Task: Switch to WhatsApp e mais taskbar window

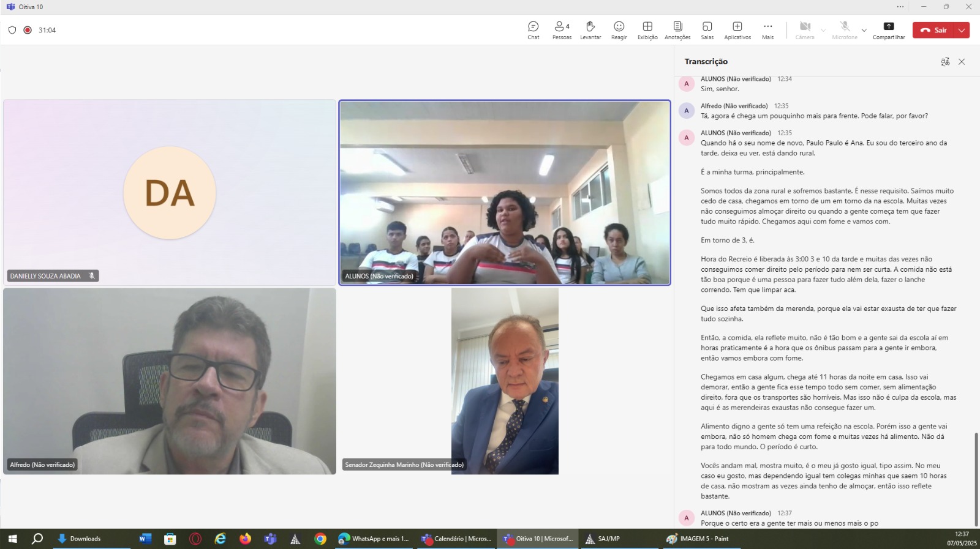Action: pos(374,539)
